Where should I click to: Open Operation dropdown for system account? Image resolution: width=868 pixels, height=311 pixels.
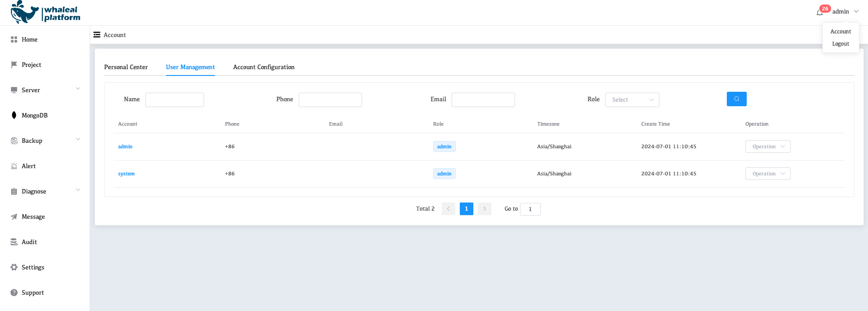click(768, 174)
